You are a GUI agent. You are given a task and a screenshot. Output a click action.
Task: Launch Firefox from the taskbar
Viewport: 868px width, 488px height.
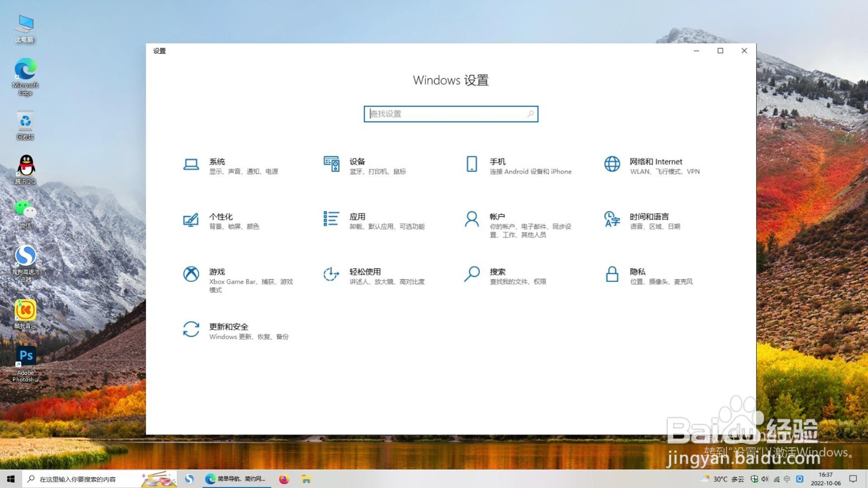pyautogui.click(x=284, y=479)
